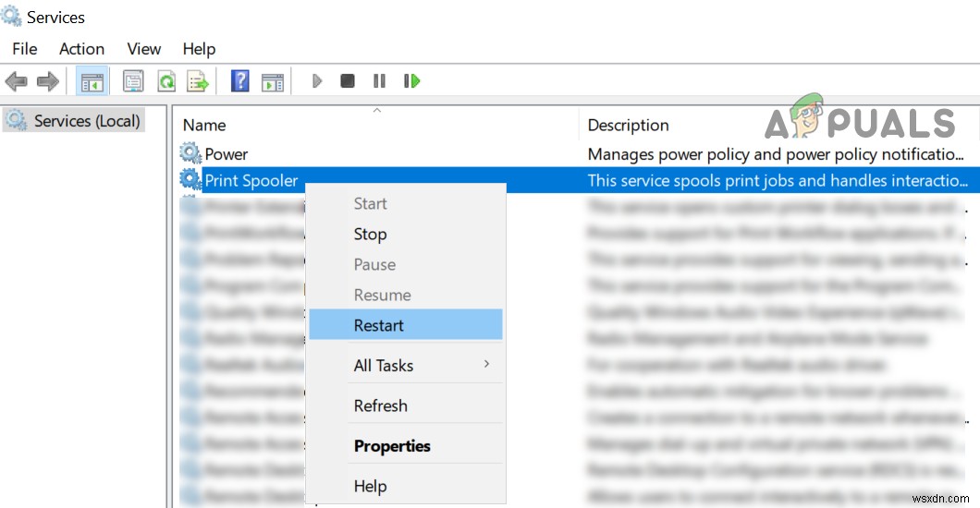This screenshot has height=508, width=980.
Task: Toggle the Show/Hide Action Pane icon
Action: [x=273, y=82]
